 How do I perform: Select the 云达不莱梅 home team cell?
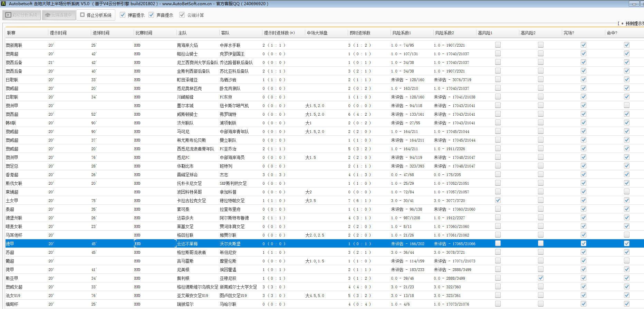point(188,244)
